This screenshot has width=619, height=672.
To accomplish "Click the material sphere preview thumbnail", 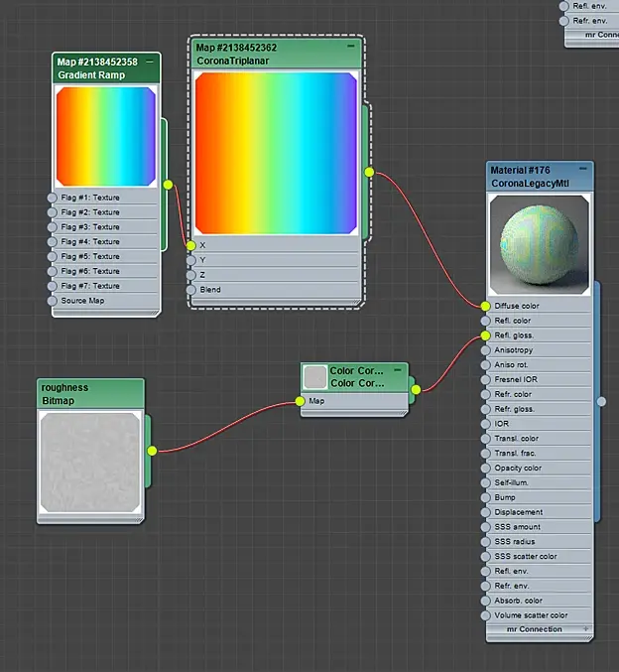I will pos(540,245).
